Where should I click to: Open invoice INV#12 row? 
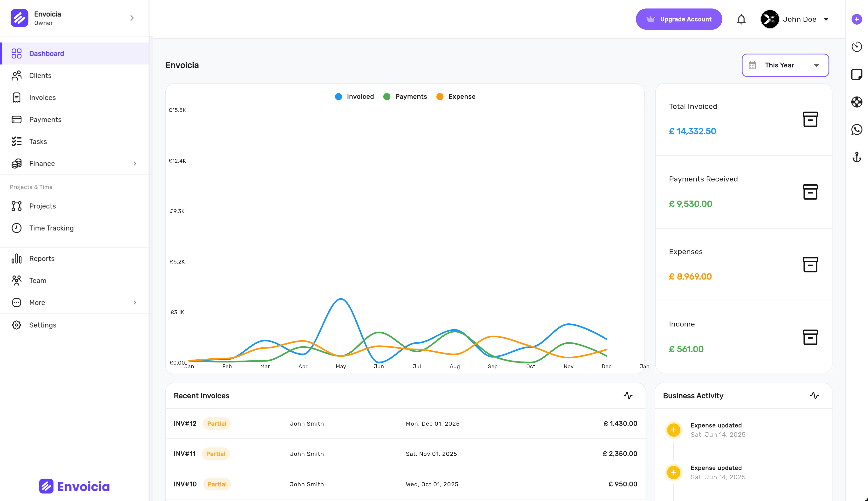tap(405, 424)
